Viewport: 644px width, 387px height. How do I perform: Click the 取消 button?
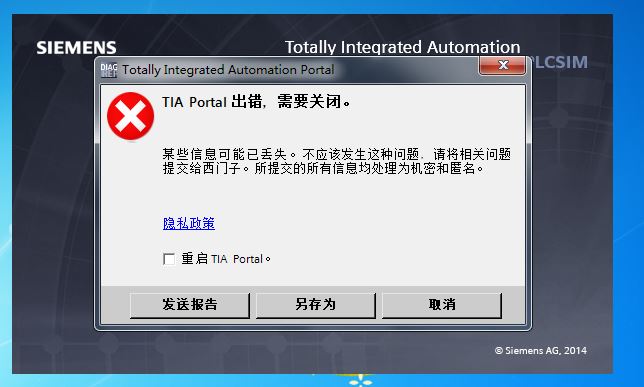click(x=442, y=305)
